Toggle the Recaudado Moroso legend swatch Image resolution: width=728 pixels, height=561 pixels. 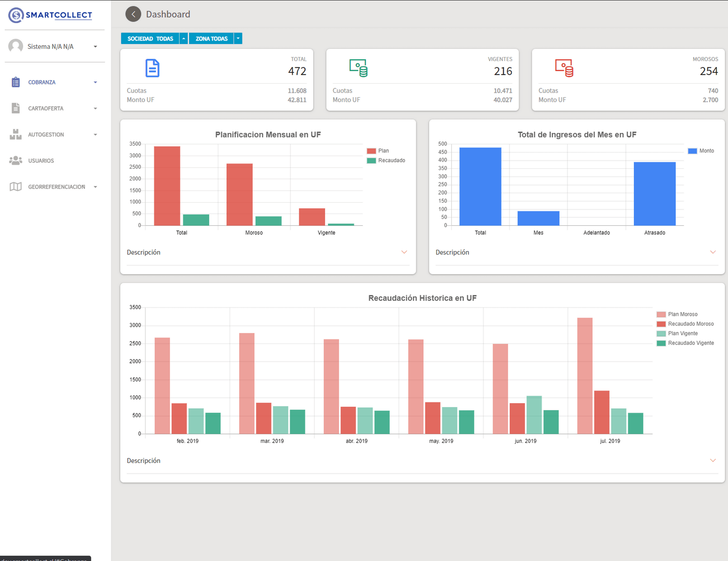[661, 324]
